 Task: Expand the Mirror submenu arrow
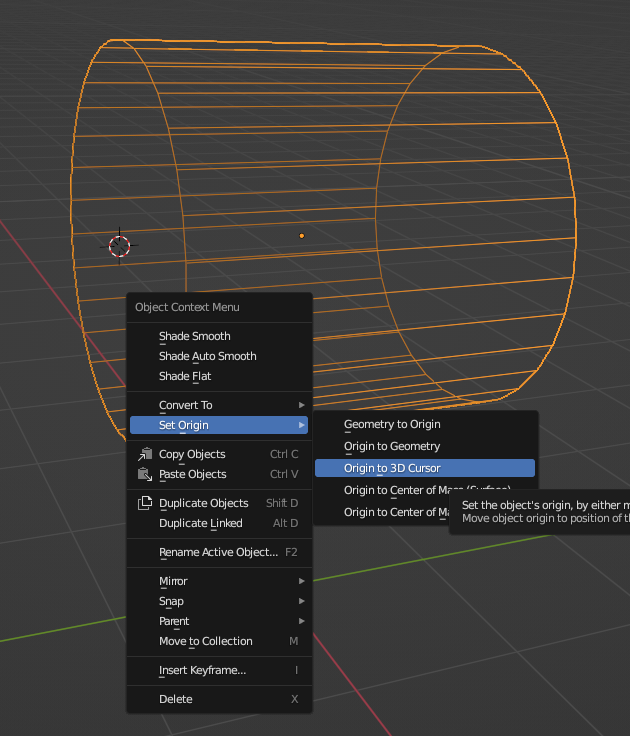[302, 581]
